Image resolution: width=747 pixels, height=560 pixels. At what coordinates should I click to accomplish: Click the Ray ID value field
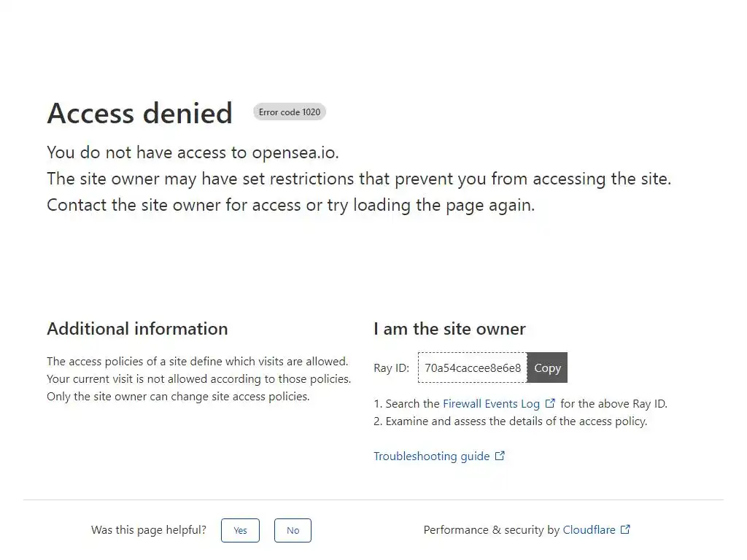tap(473, 367)
